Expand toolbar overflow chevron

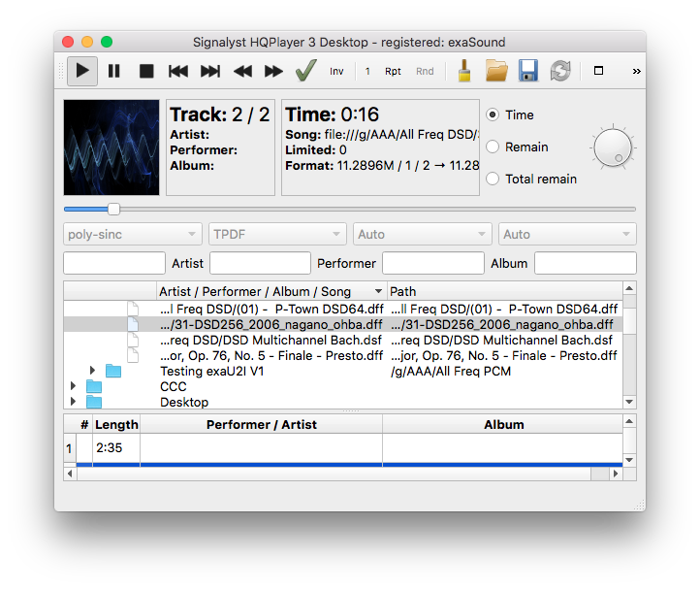(637, 71)
